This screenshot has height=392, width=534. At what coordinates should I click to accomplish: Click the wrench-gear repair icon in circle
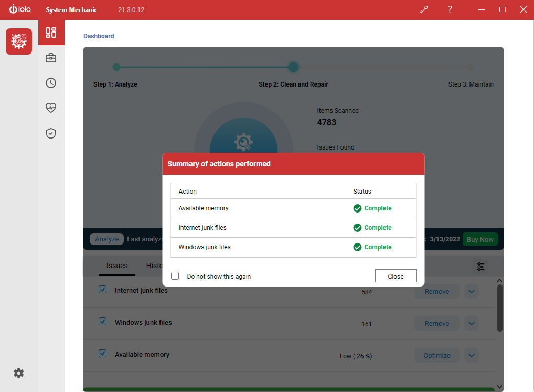coord(243,142)
